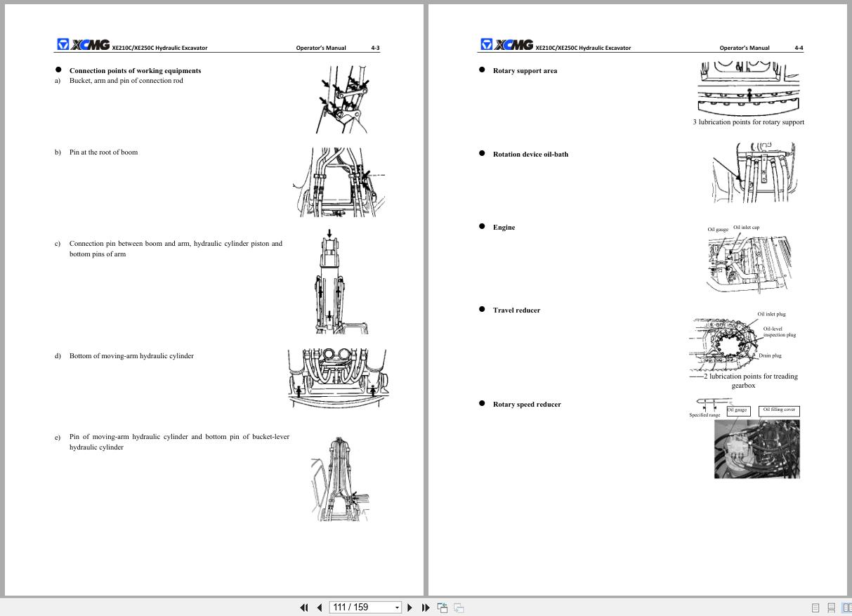Click the boxed 'Oil gauge' label
This screenshot has width=852, height=616.
tap(738, 411)
